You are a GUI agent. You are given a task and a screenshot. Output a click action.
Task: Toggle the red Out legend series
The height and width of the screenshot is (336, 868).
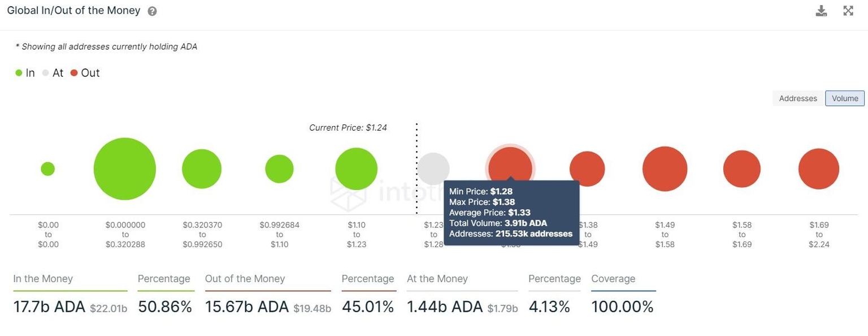[85, 73]
